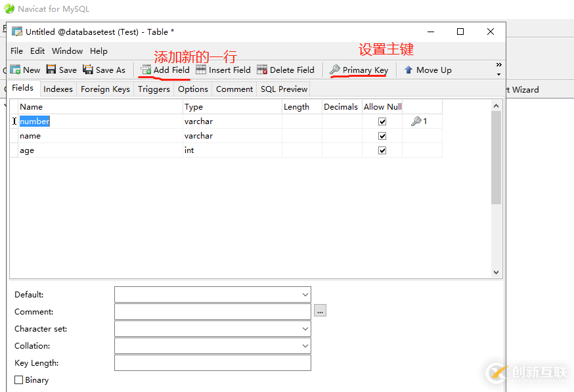Click the Navicat for MySQL app logo
This screenshot has width=574, height=392.
[9, 9]
